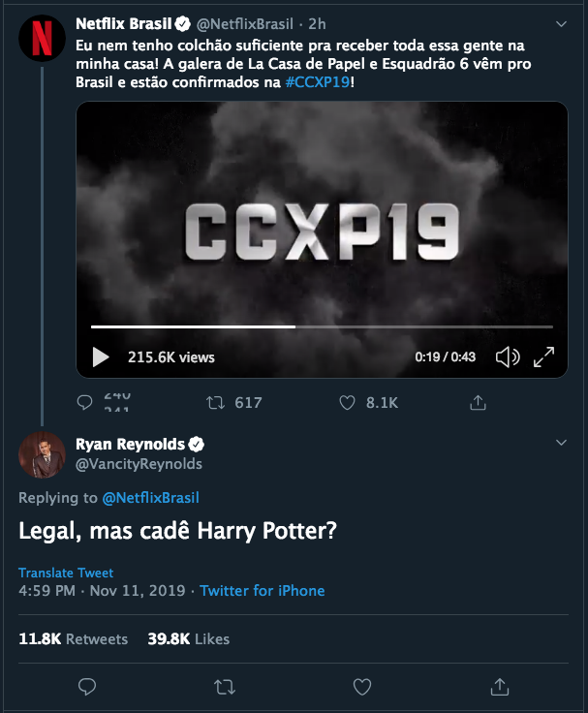
Task: Reply to Ryan Reynolds' tweet
Action: pyautogui.click(x=87, y=687)
